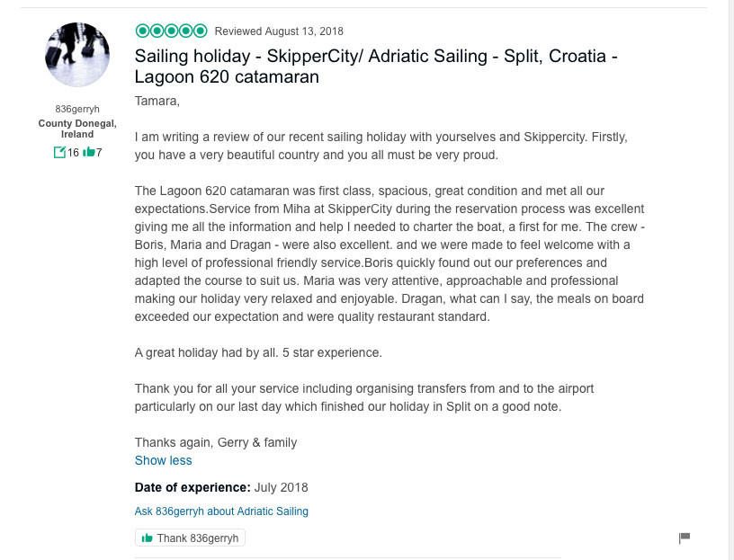Viewport: 734px width, 560px height.
Task: Collapse the review with Show less
Action: [163, 460]
